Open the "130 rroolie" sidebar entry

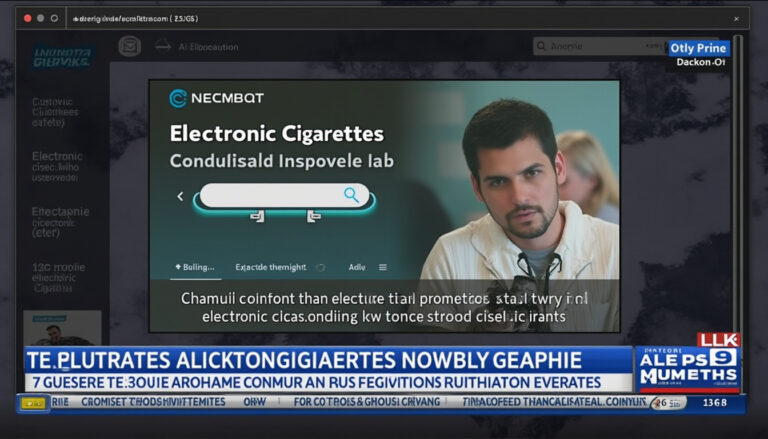[58, 277]
